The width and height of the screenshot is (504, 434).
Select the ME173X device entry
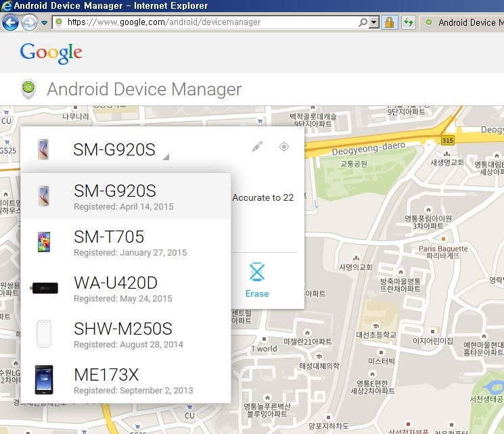coord(126,380)
